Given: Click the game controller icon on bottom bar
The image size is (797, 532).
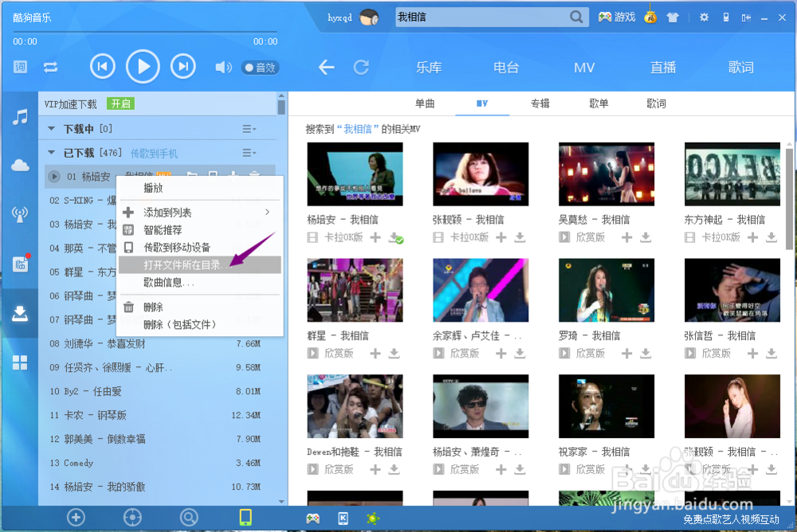Looking at the screenshot, I should pos(312,518).
